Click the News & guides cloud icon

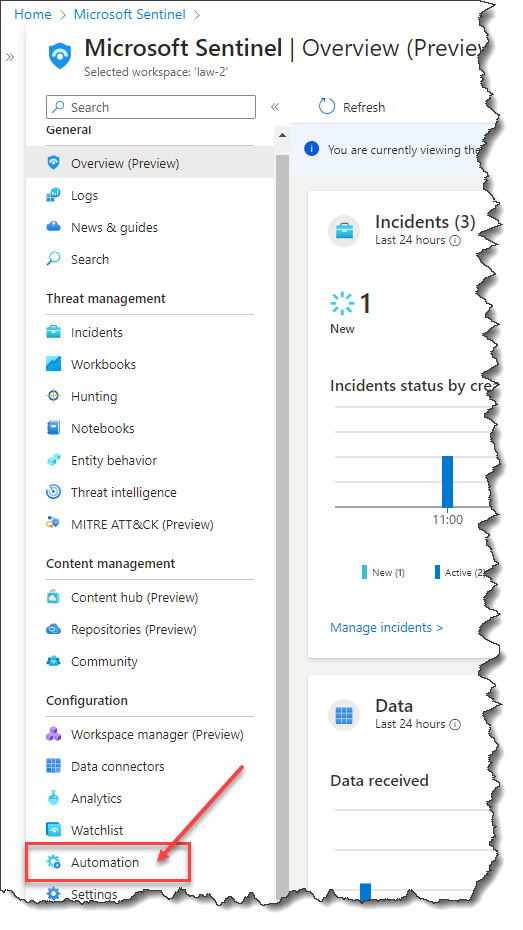[53, 227]
